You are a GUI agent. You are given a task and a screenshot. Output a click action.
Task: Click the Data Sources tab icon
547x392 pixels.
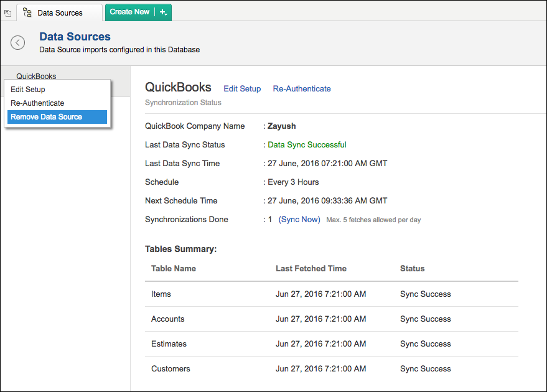27,12
